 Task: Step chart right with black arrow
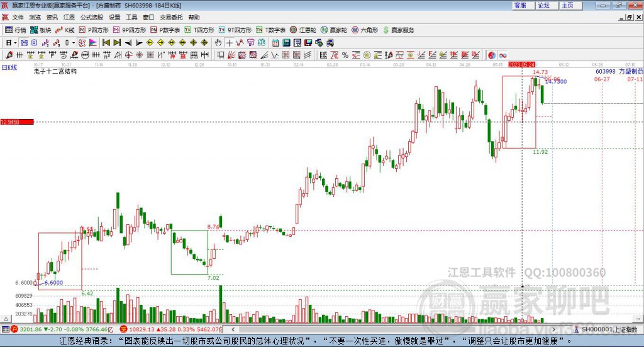pos(139,43)
